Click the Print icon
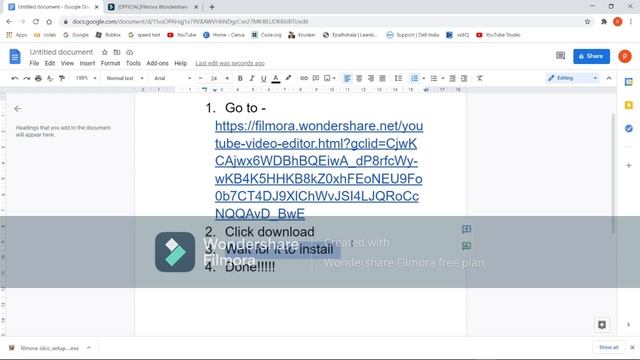 (x=38, y=78)
